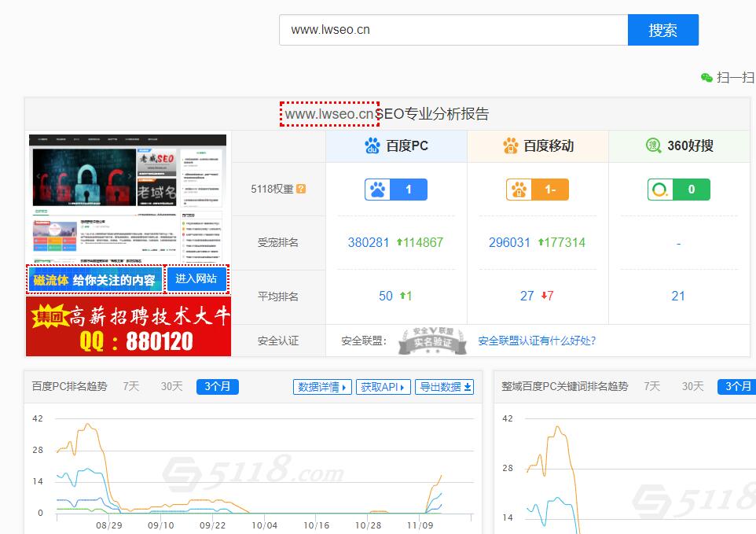The image size is (756, 534).
Task: Click the green 360 weight badge showing 0
Action: 677,190
